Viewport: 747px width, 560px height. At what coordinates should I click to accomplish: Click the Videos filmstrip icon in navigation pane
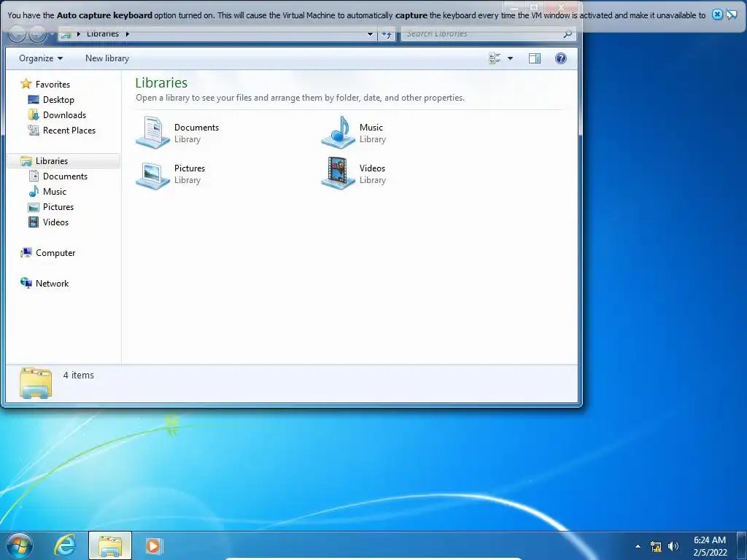coord(34,222)
